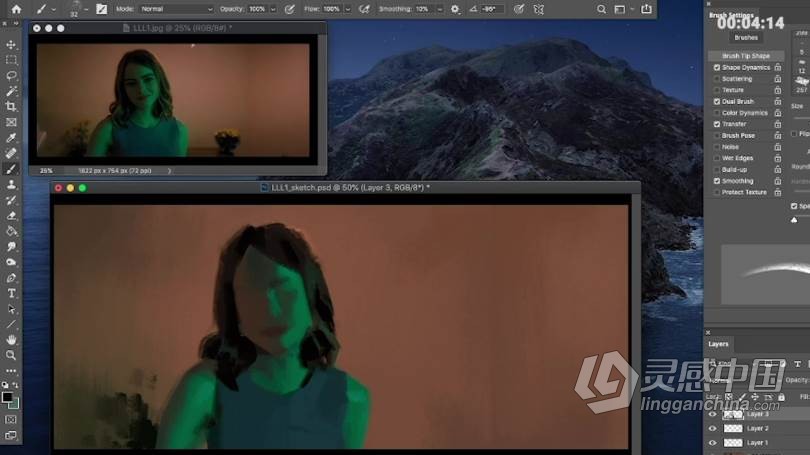Enable airbrush-style build-up icon
Screen dimensions: 810x455
click(x=364, y=9)
